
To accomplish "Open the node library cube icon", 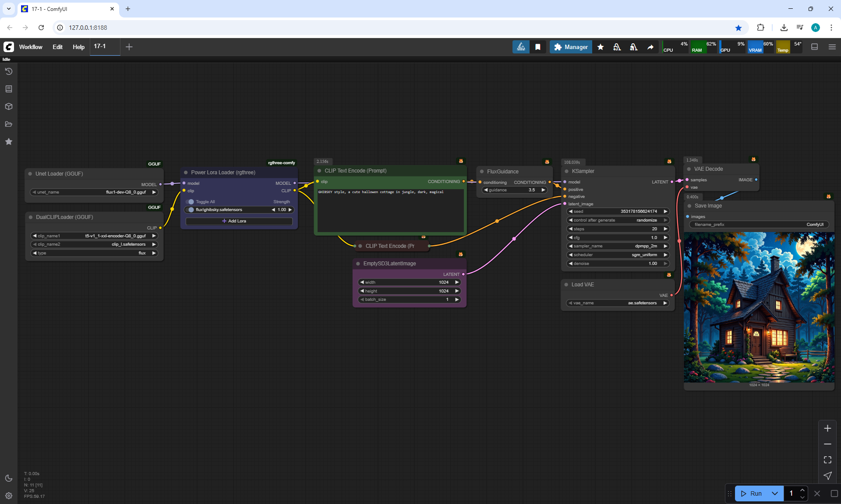I will 9,106.
